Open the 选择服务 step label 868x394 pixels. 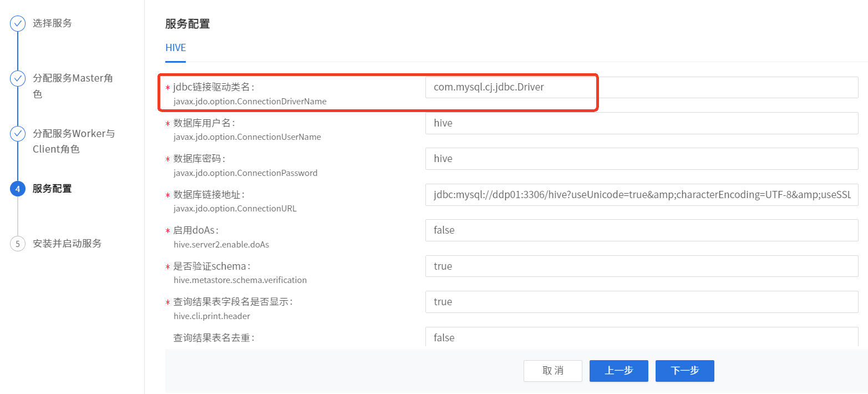click(52, 23)
